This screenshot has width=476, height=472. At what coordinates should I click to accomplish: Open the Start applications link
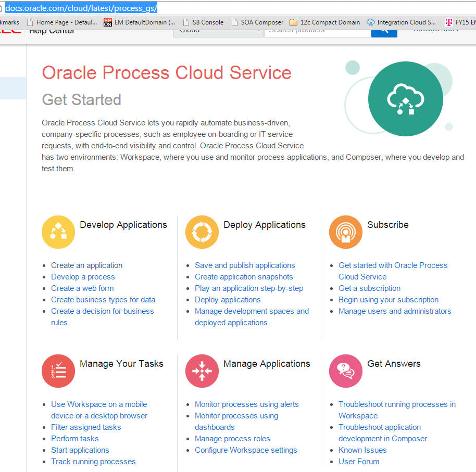tap(80, 450)
